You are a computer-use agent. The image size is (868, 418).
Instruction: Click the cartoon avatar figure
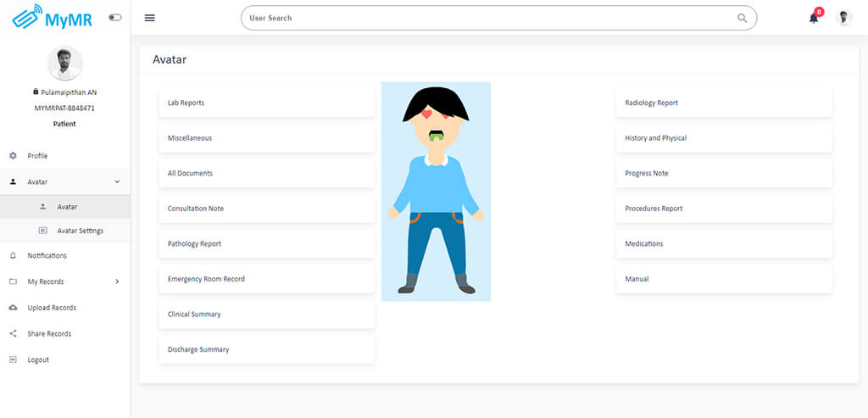coord(436,191)
